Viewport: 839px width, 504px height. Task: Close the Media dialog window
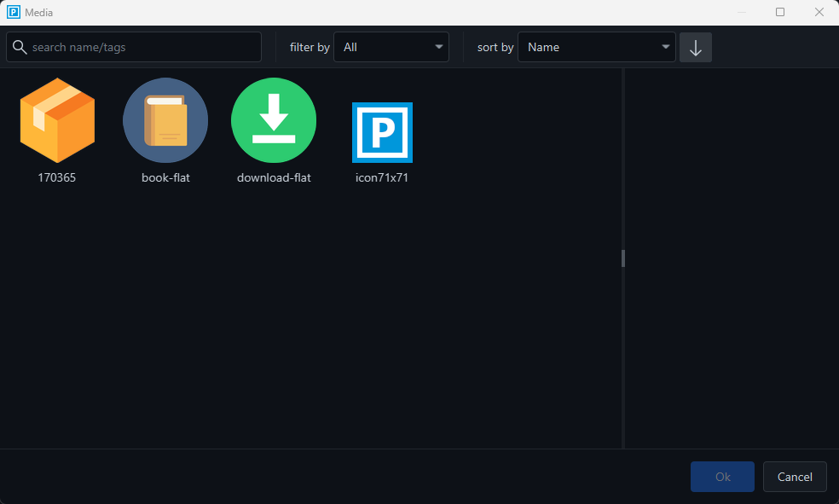click(819, 13)
